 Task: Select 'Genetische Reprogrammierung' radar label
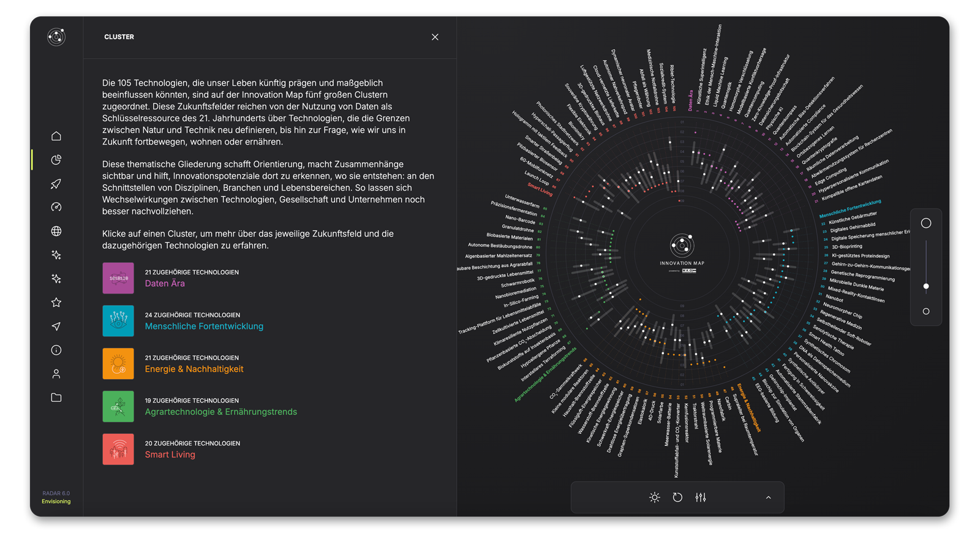862,276
